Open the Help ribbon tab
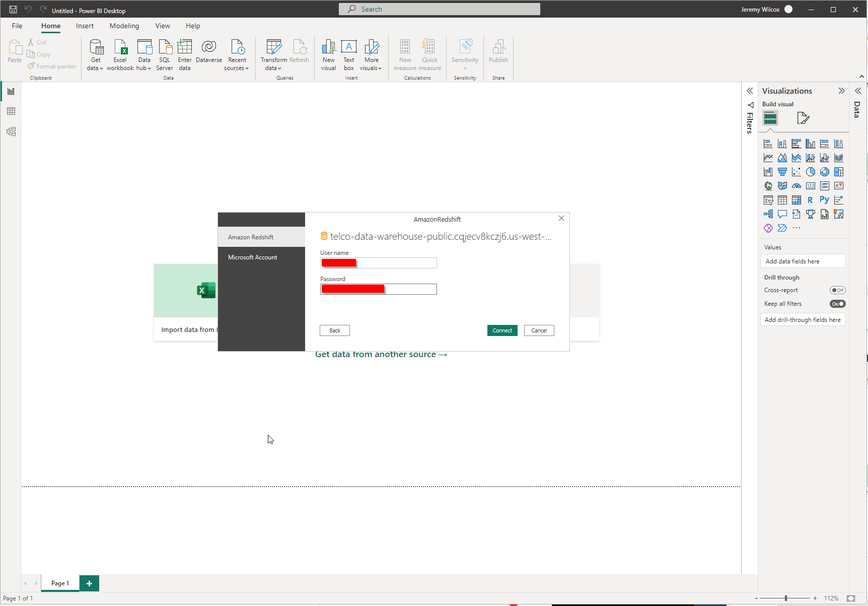The image size is (868, 606). [193, 26]
